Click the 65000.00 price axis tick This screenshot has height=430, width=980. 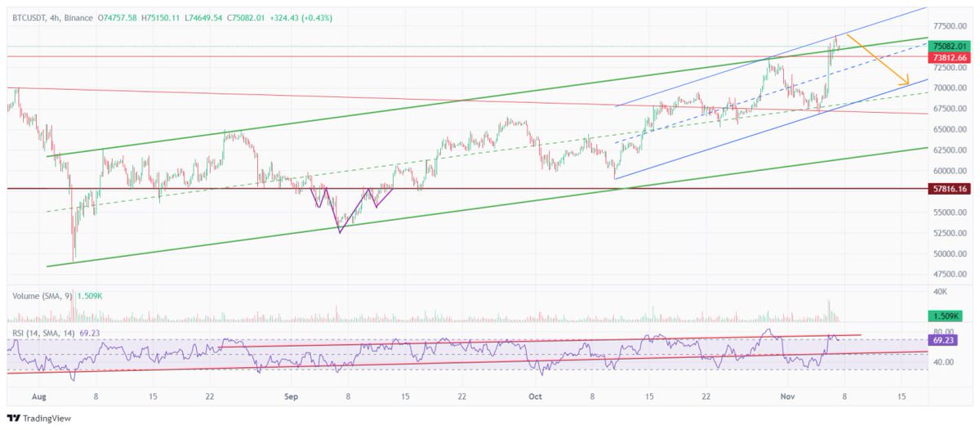tap(951, 129)
